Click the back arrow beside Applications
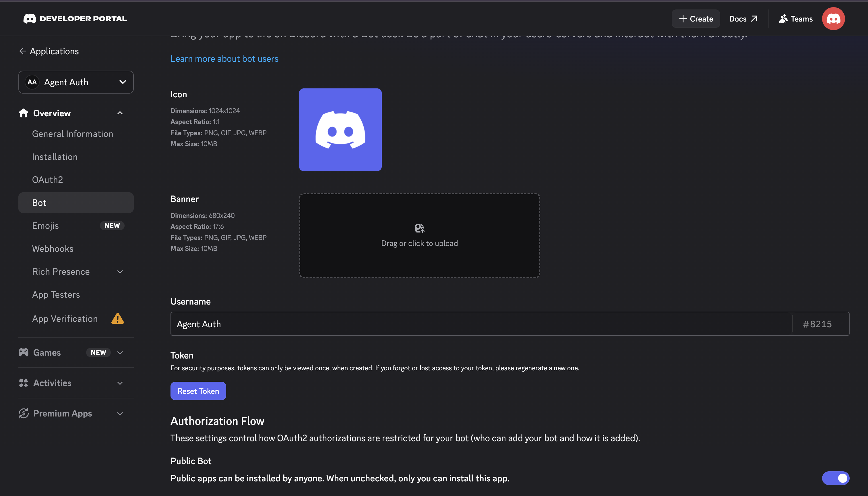The height and width of the screenshot is (496, 868). [23, 51]
